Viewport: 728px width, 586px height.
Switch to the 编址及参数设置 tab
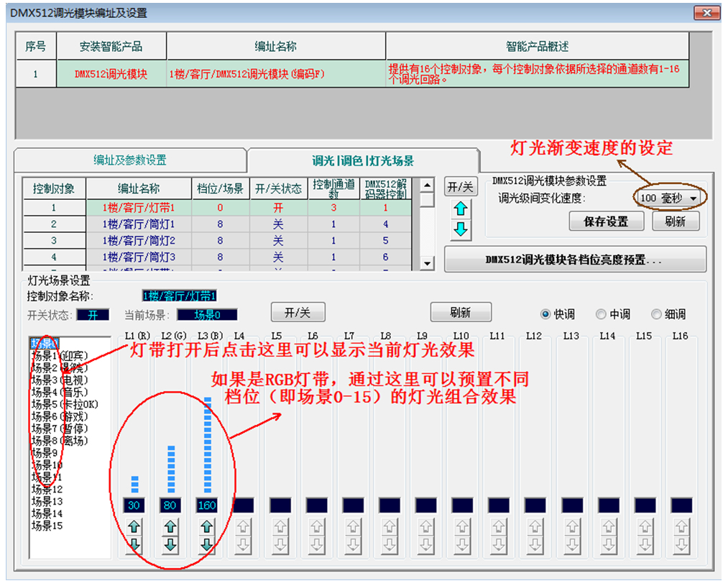[x=130, y=160]
